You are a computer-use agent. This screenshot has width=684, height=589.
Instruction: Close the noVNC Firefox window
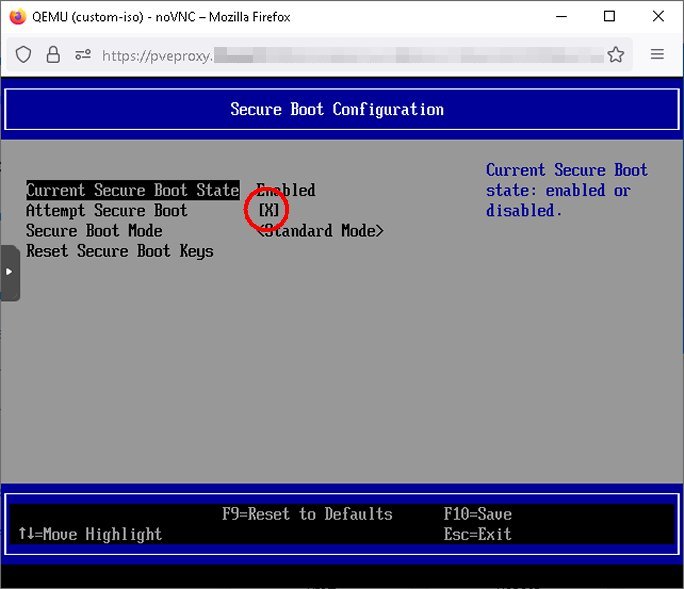(x=655, y=16)
